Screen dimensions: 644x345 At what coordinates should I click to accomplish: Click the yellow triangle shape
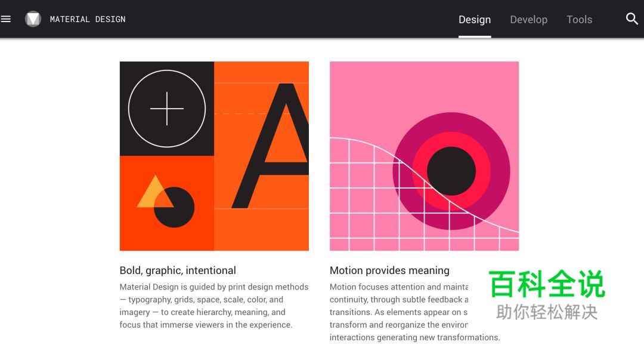(151, 194)
